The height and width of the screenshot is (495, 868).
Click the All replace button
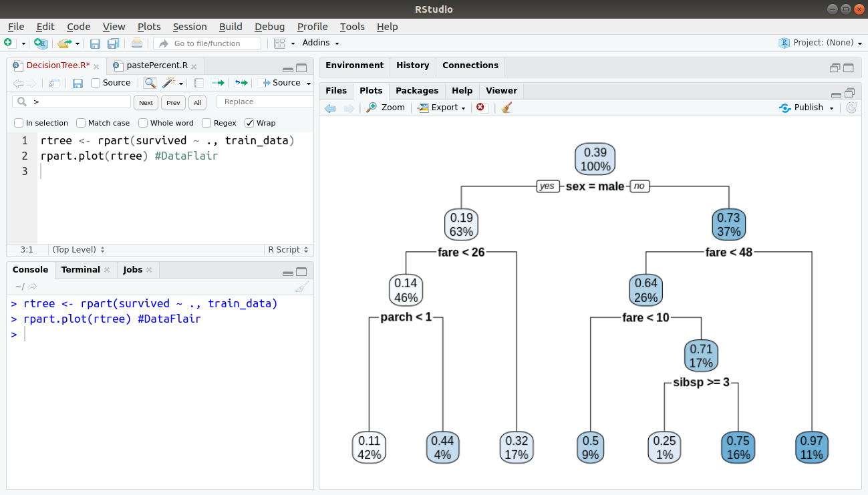point(197,102)
